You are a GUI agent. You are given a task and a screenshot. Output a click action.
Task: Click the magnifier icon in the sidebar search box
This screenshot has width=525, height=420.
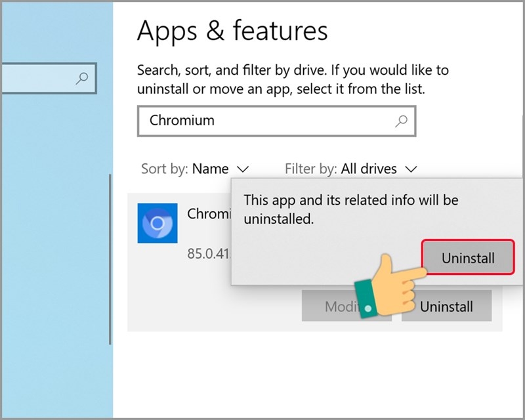[81, 78]
